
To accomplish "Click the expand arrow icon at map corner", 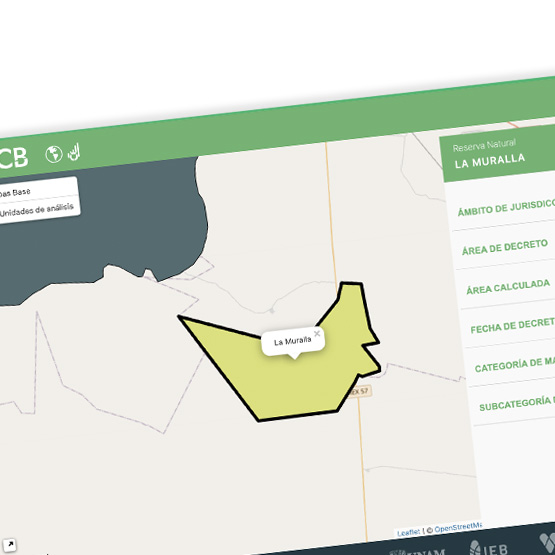I will pyautogui.click(x=10, y=544).
